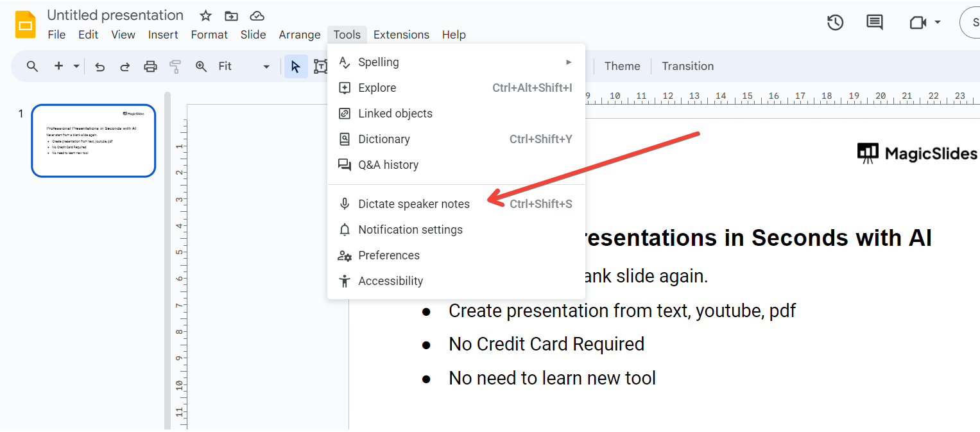This screenshot has height=432, width=980.
Task: Open new slide layout dropdown arrow
Action: [x=76, y=66]
